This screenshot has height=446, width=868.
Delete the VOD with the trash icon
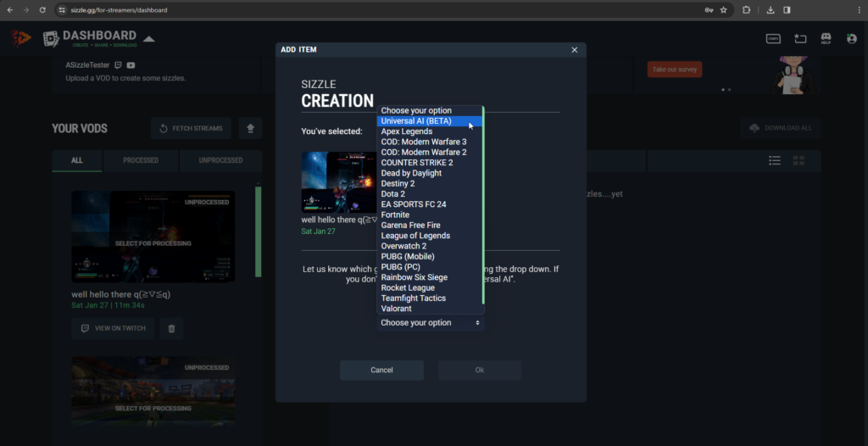click(171, 328)
